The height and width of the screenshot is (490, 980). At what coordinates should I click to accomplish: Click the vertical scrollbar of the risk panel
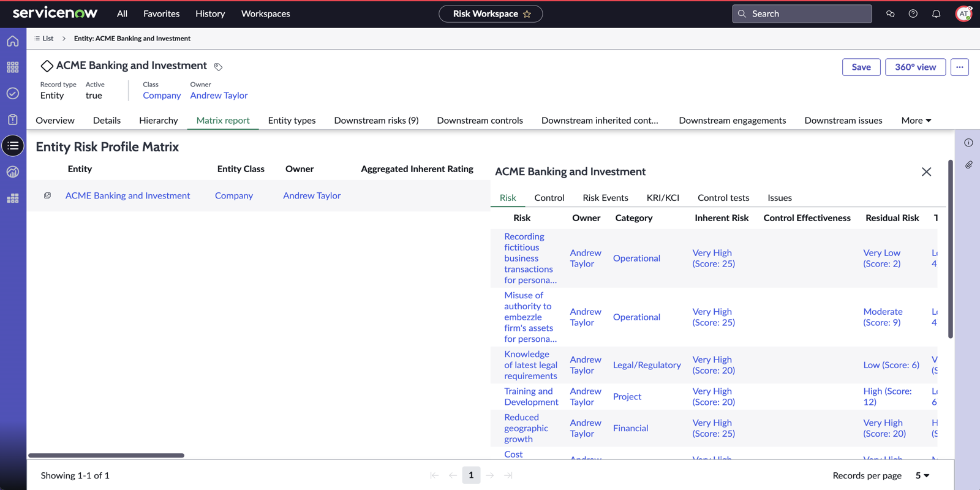tap(950, 249)
